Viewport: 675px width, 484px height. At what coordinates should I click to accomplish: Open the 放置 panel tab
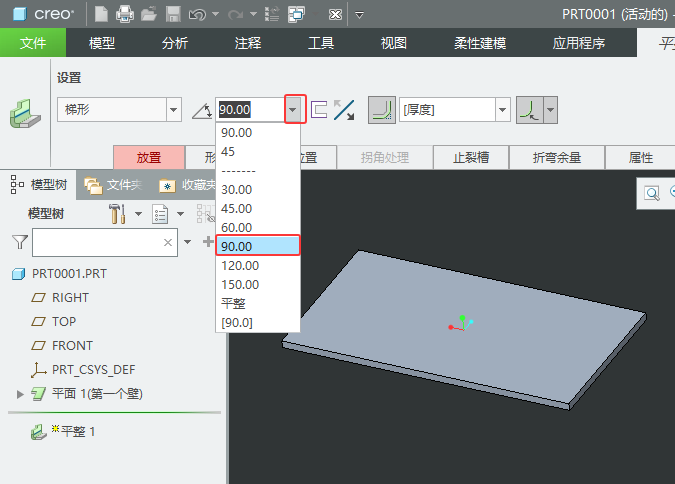[149, 158]
